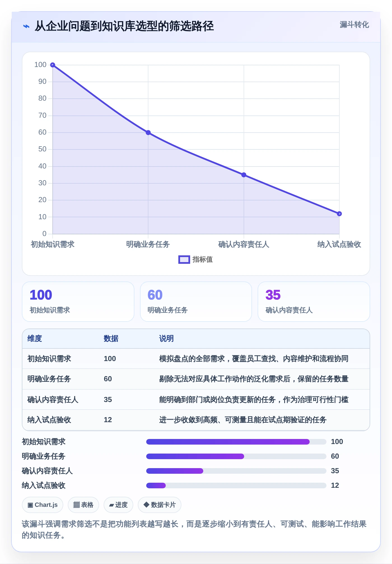Click the 说明 column header
This screenshot has height=564, width=392.
click(167, 339)
